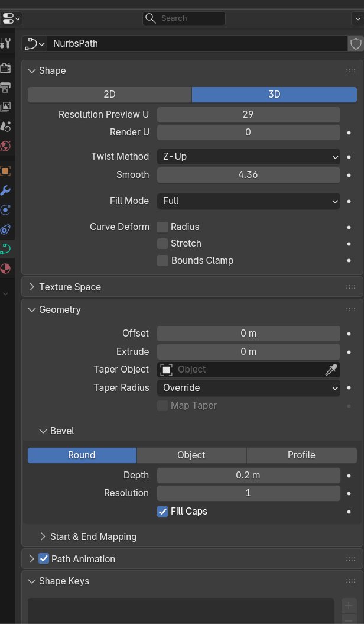364x624 pixels.
Task: Open the Render properties tab
Action: coord(5,68)
